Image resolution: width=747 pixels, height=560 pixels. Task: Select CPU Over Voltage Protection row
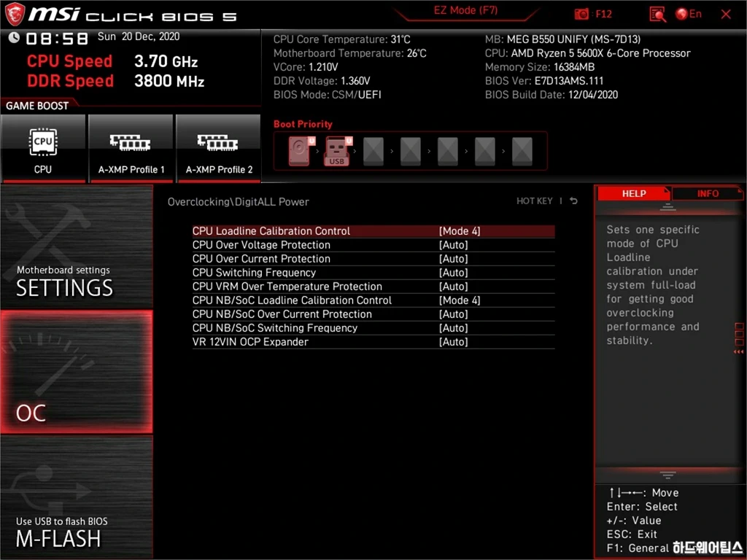[373, 245]
